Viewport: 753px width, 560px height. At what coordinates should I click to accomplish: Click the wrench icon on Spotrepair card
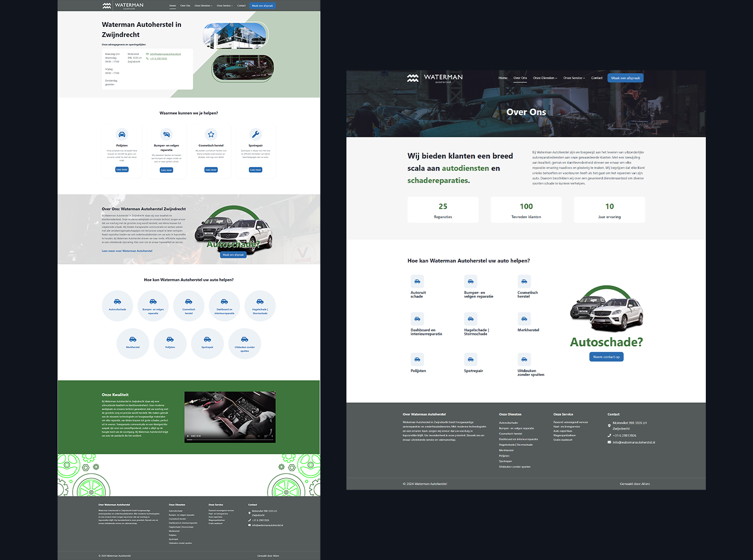pos(256,134)
